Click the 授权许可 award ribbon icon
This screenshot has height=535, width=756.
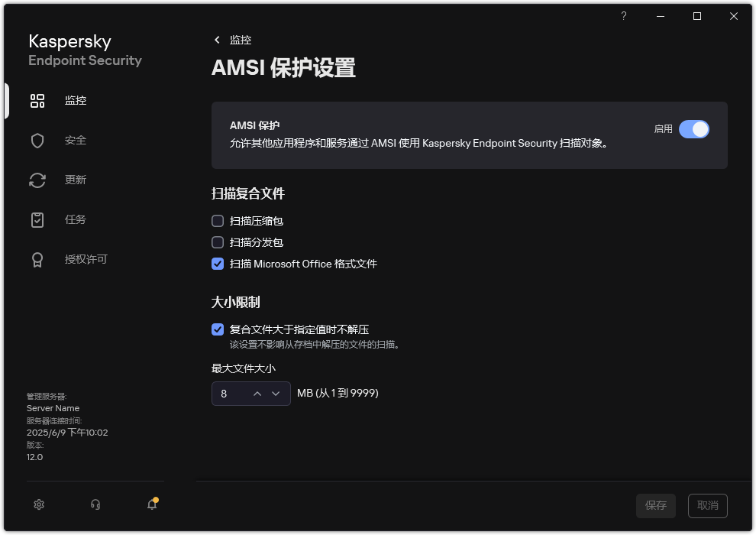coord(37,260)
